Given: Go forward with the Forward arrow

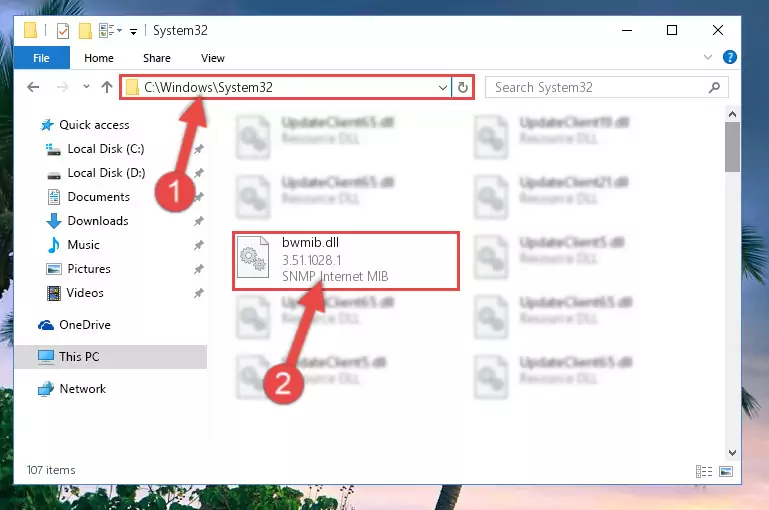Looking at the screenshot, I should (x=62, y=87).
